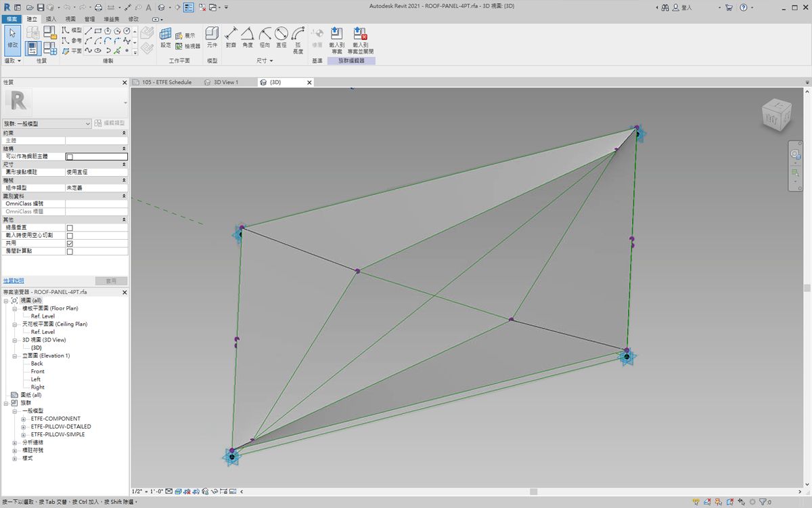The image size is (812, 508).
Task: Click the 組件類型 value field 未定義
Action: click(x=96, y=188)
